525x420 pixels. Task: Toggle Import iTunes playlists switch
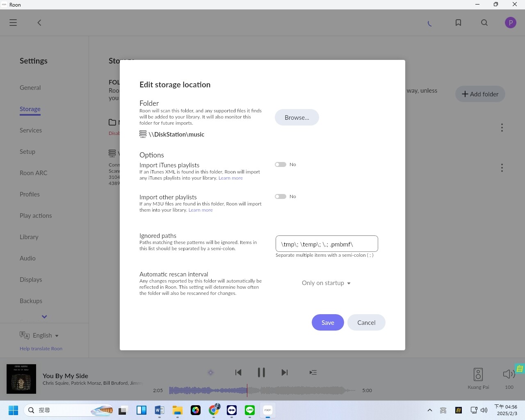281,164
